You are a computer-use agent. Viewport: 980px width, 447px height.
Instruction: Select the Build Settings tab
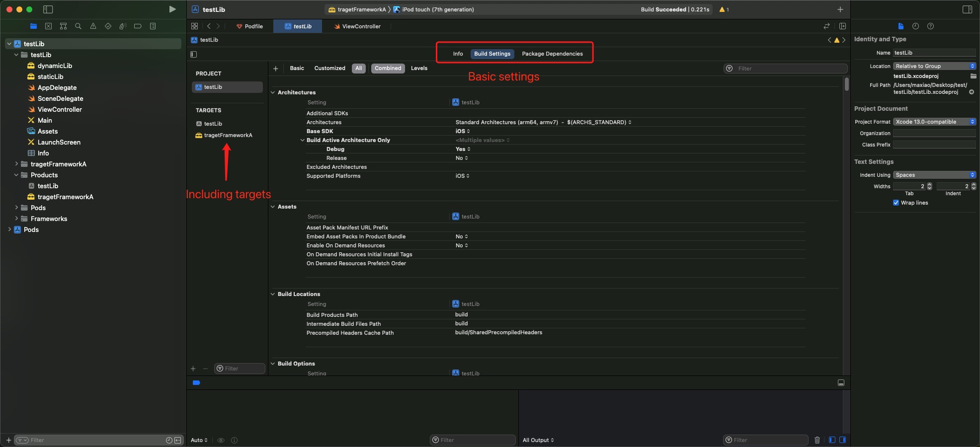pyautogui.click(x=492, y=54)
